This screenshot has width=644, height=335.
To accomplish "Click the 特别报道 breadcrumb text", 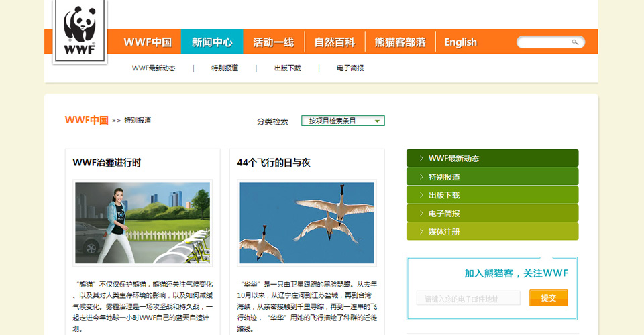I will pos(138,120).
